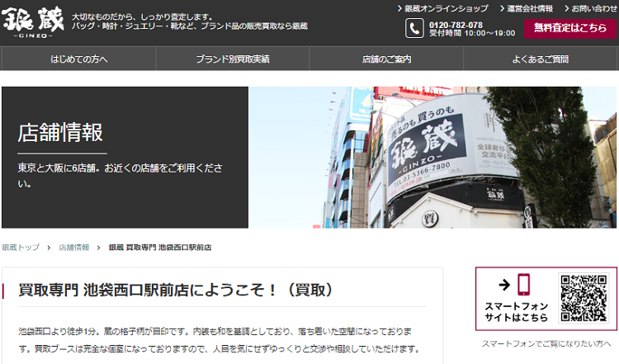
Task: Click スマートフォンでご覧になりたい方へ caption
Action: coord(546,343)
